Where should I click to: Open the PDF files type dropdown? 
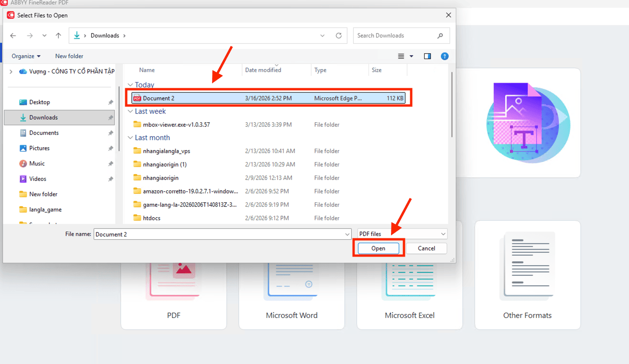click(x=402, y=234)
